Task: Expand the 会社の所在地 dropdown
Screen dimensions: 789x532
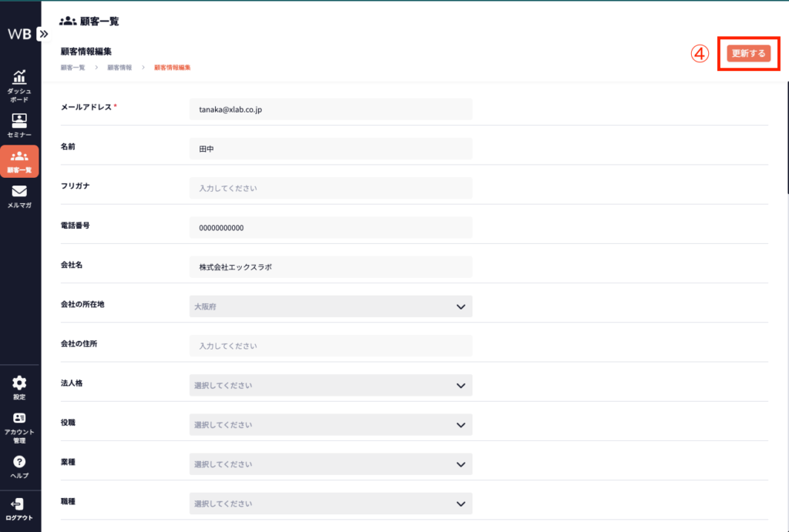Action: coord(331,306)
